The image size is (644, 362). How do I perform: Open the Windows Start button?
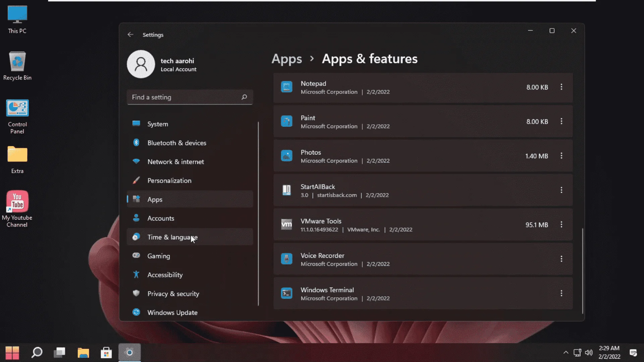12,353
